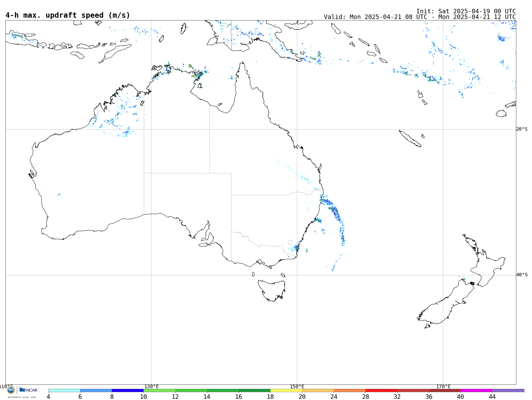Select the '4-h max. updraft speed (m/s)' title
The width and height of the screenshot is (532, 400).
68,15
